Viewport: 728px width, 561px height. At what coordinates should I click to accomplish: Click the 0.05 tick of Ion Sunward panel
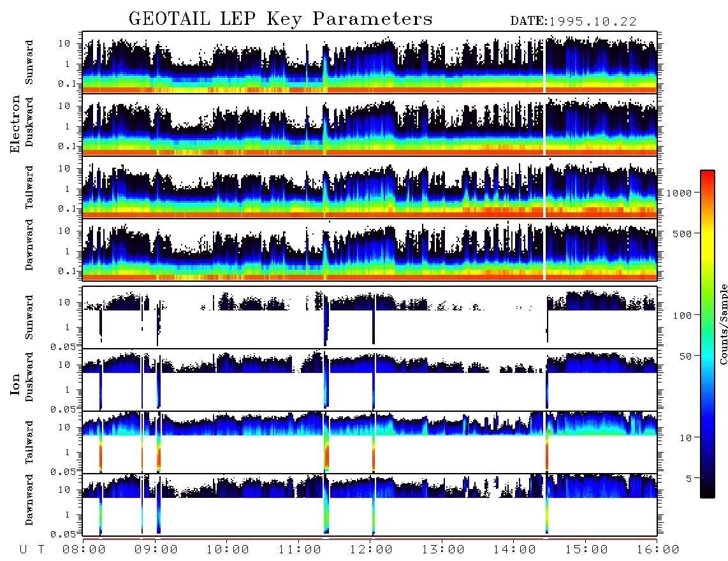pos(63,346)
